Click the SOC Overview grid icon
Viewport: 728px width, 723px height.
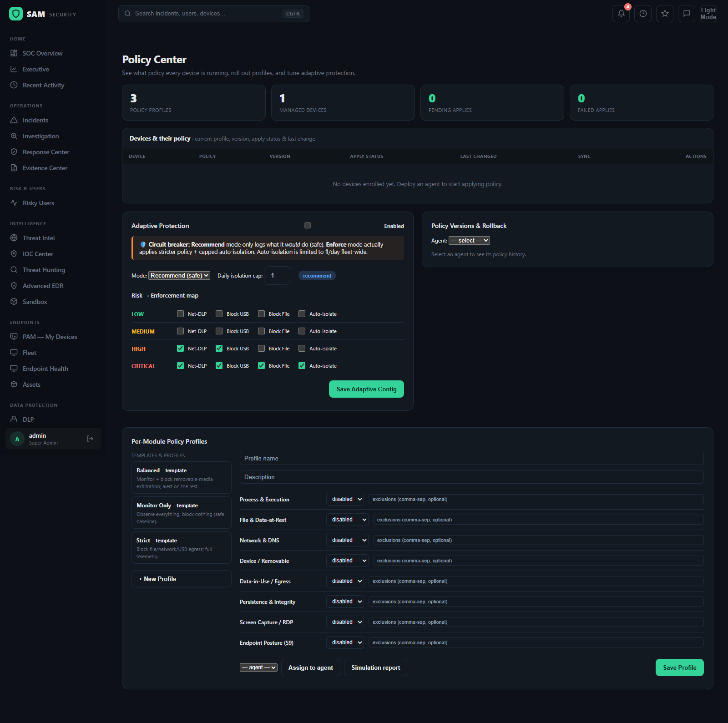point(14,53)
